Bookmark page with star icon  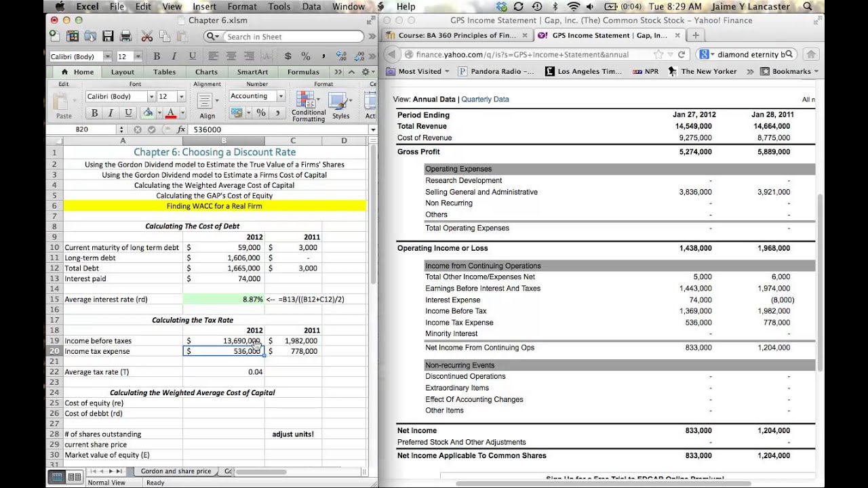click(x=658, y=54)
